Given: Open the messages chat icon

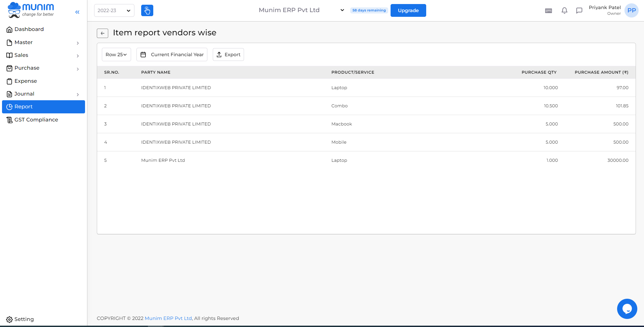Looking at the screenshot, I should 579,11.
